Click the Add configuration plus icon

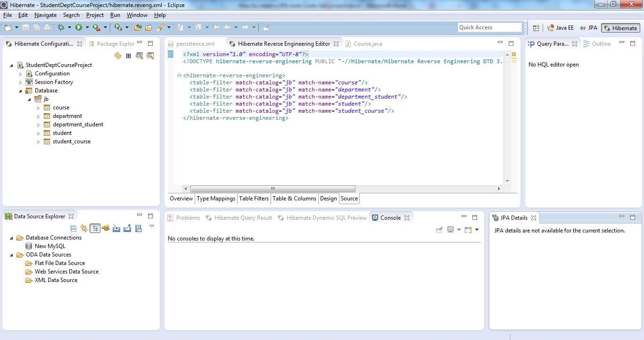click(128, 56)
